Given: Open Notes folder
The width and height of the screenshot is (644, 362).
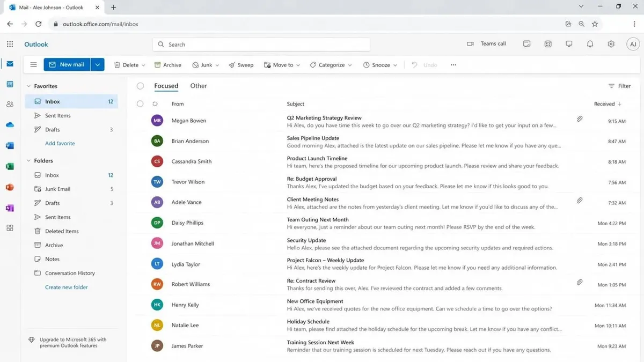Looking at the screenshot, I should coord(71,259).
